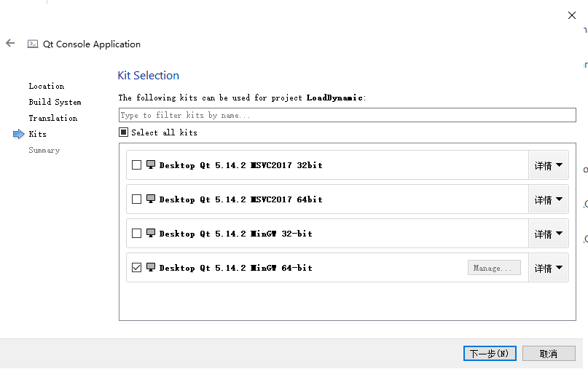Image resolution: width=588 pixels, height=369 pixels.
Task: Uncheck the MinGW 64-bit kit checkbox
Action: (x=136, y=268)
